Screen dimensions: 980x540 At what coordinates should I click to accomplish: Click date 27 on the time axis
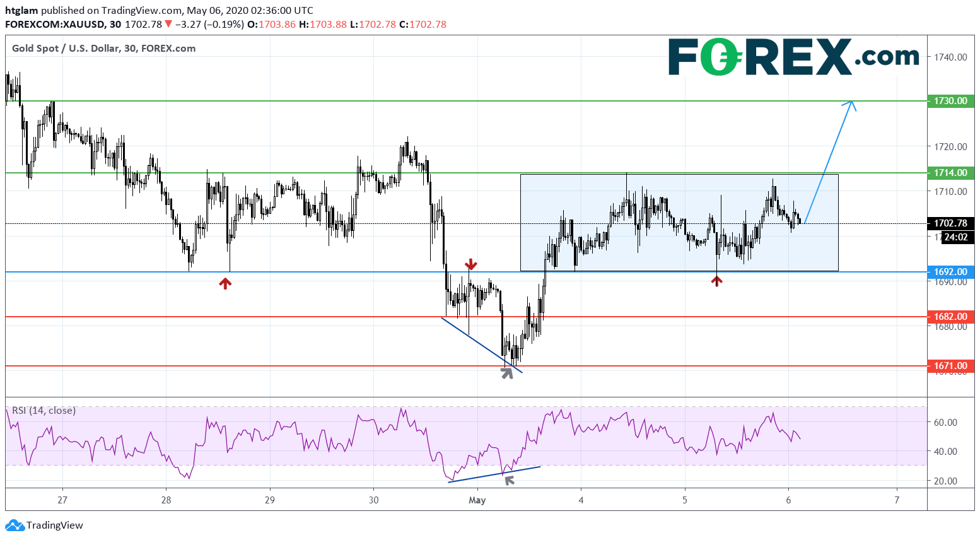(62, 500)
